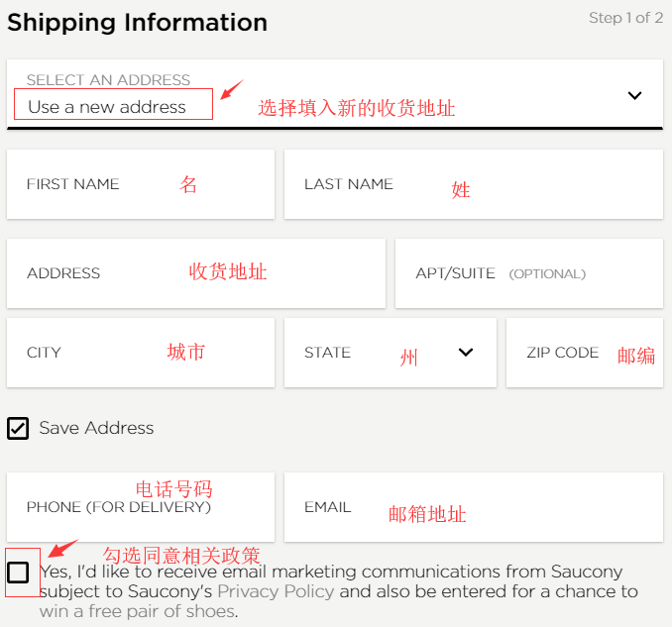The width and height of the screenshot is (672, 627).
Task: Select the Phone (for delivery) field
Action: (x=140, y=507)
